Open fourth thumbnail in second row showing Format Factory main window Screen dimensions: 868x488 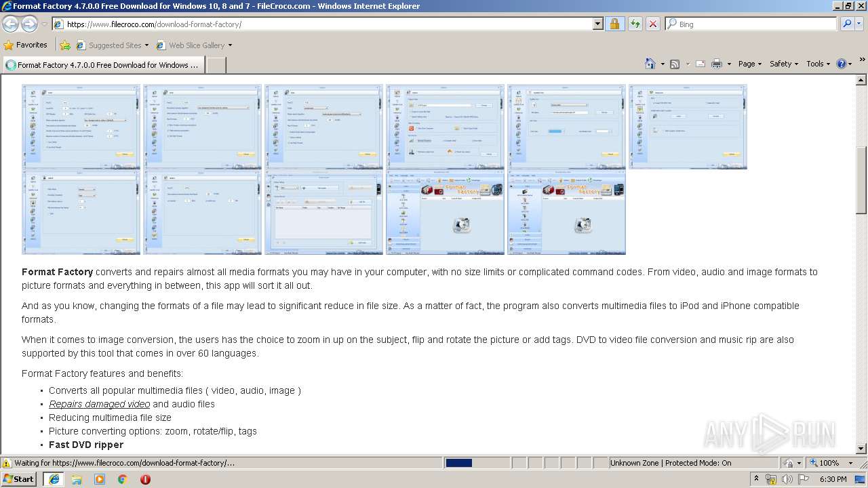point(446,212)
